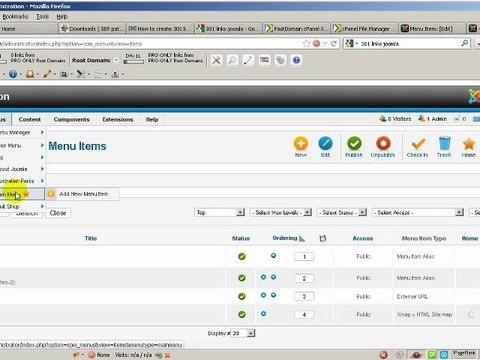Switch to the Downloads SEF tab

[x=92, y=29]
